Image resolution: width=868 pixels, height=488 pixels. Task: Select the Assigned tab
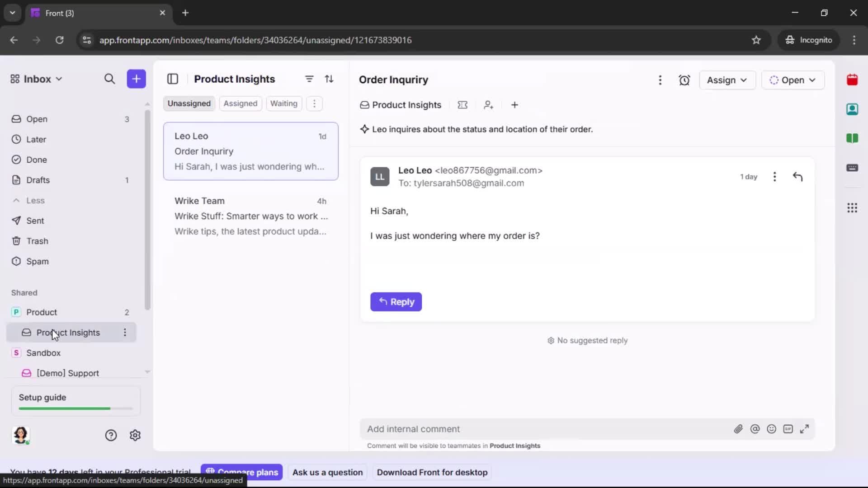[x=241, y=103]
